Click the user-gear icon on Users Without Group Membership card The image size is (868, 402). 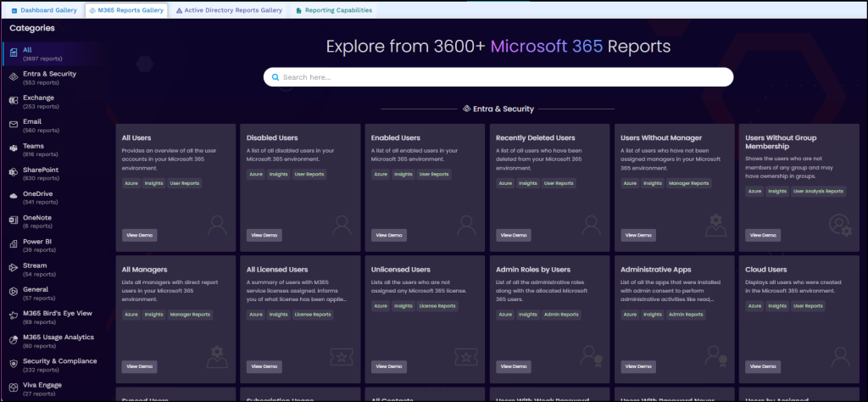tap(840, 226)
